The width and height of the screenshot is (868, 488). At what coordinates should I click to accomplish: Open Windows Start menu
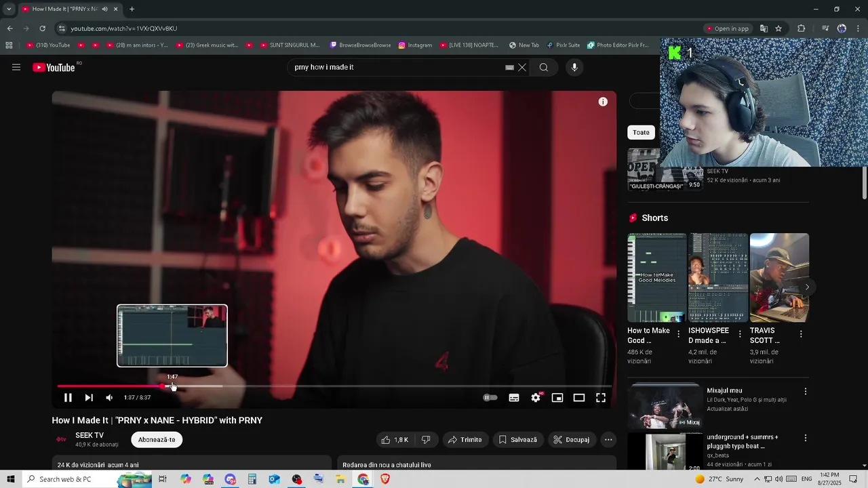click(10, 479)
